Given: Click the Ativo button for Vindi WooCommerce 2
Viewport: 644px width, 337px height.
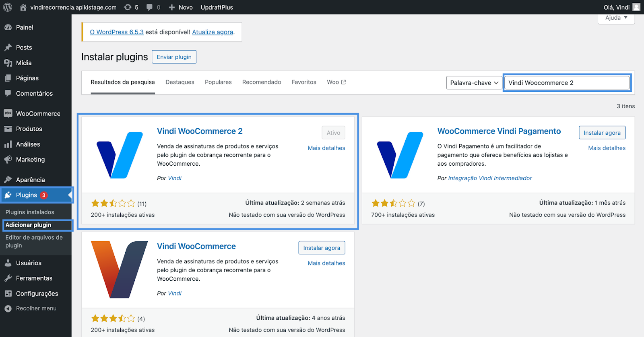Looking at the screenshot, I should 333,133.
